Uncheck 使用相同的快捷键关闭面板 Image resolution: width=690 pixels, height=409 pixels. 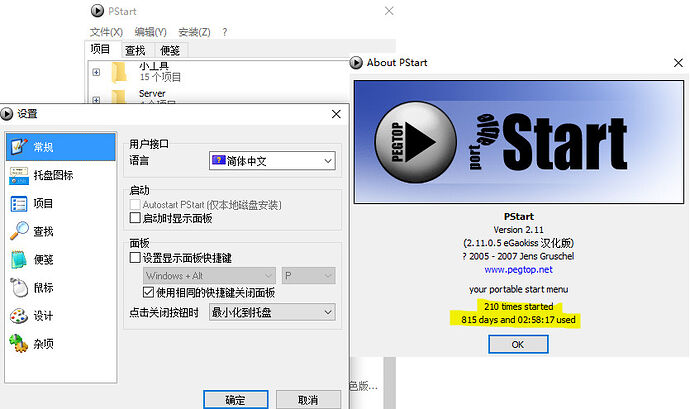point(148,292)
